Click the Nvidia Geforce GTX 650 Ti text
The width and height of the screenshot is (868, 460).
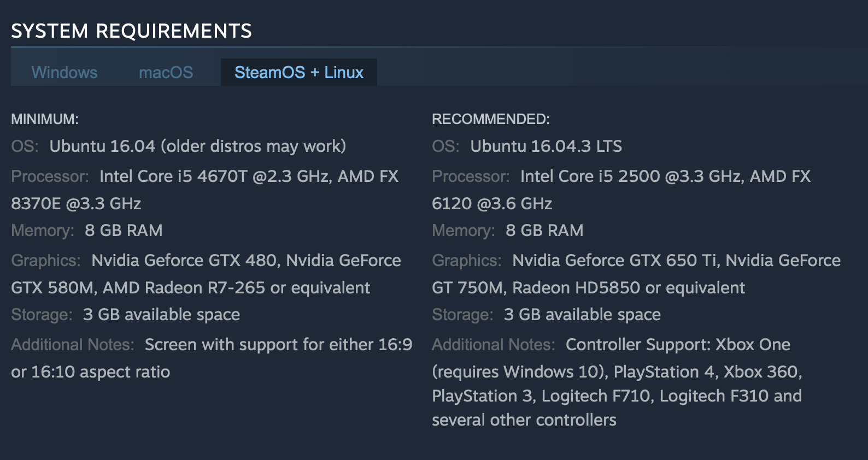pos(614,261)
